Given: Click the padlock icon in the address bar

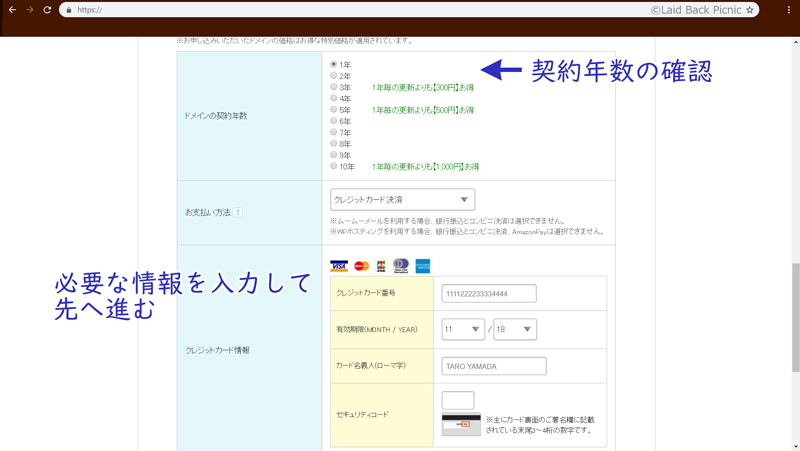Looking at the screenshot, I should pyautogui.click(x=69, y=10).
